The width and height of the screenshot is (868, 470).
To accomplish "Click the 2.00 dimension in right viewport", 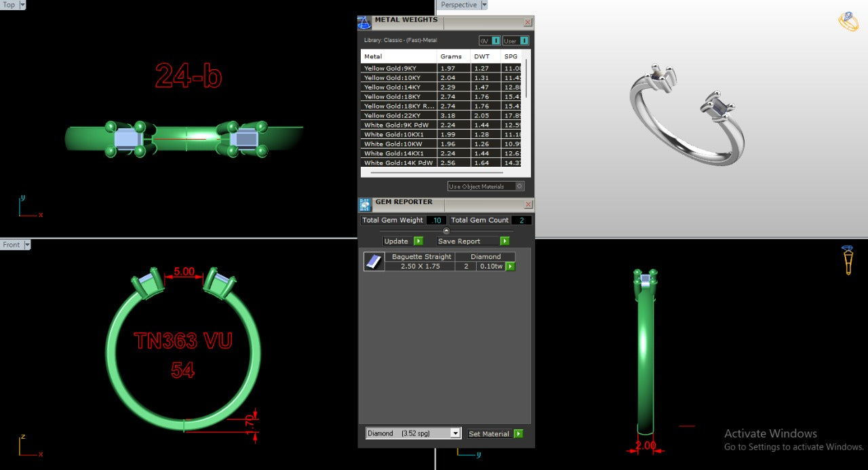I will click(646, 446).
